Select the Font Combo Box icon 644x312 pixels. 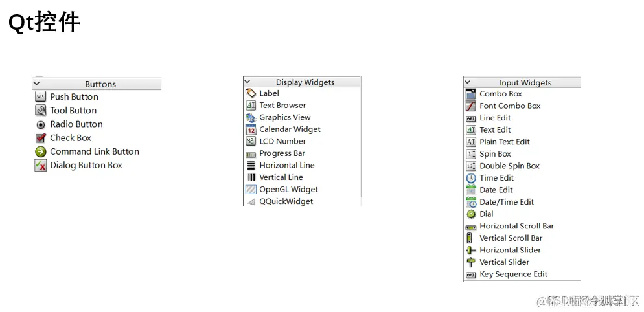(470, 106)
